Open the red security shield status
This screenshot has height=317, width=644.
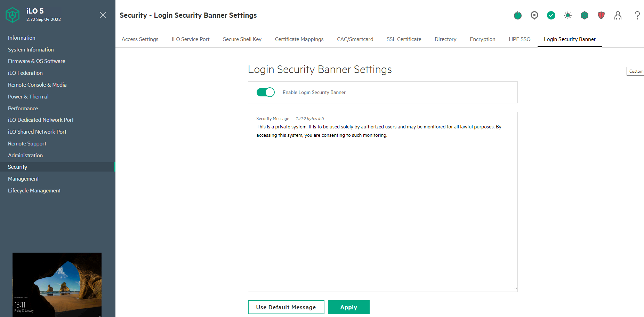click(x=601, y=15)
